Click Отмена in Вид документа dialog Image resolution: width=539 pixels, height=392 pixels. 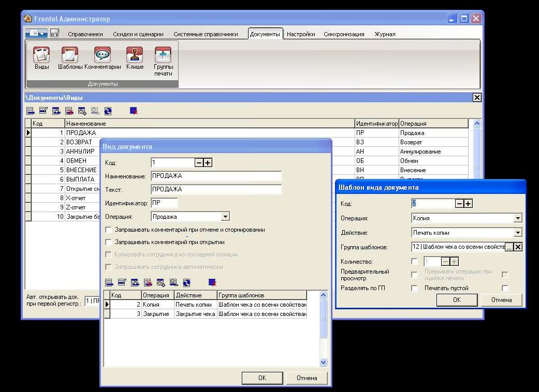(x=307, y=378)
